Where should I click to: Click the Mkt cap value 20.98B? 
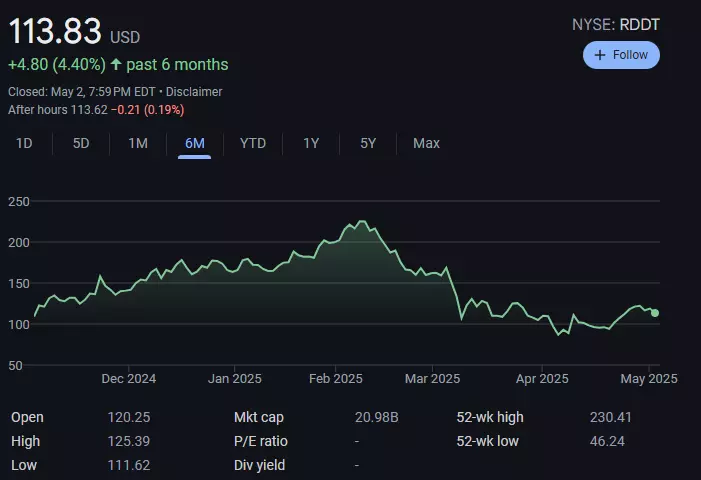point(376,417)
